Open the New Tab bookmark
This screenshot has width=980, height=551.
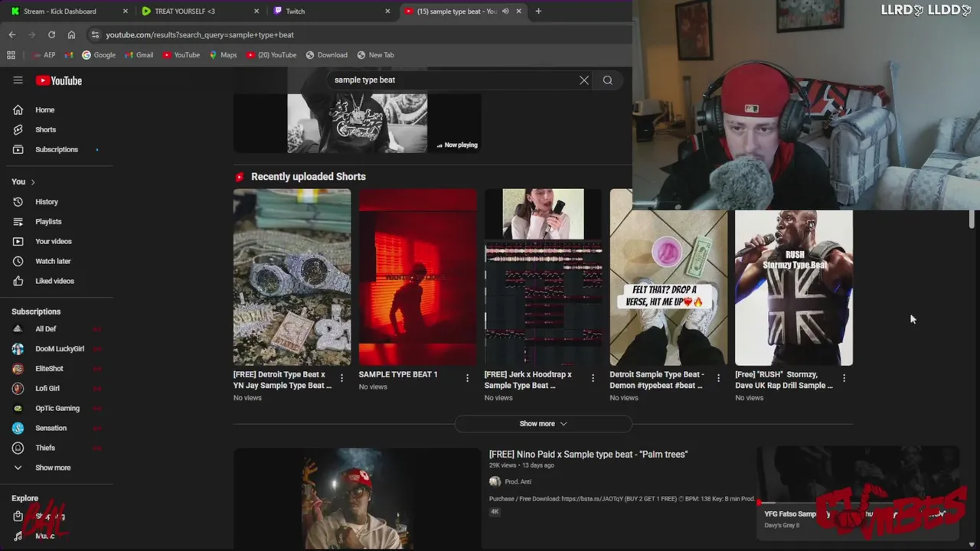click(375, 55)
